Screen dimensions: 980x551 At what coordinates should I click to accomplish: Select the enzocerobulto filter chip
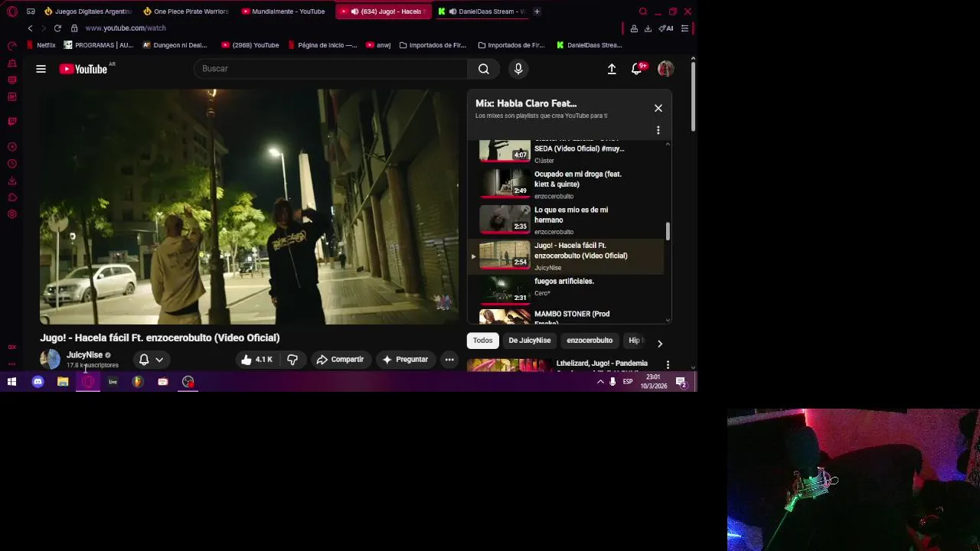[590, 341]
